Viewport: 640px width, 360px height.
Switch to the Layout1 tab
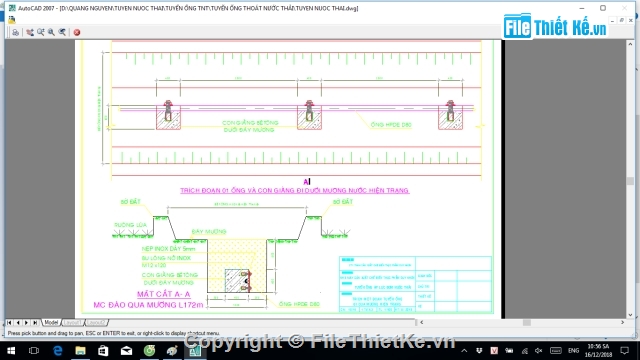coord(73,322)
